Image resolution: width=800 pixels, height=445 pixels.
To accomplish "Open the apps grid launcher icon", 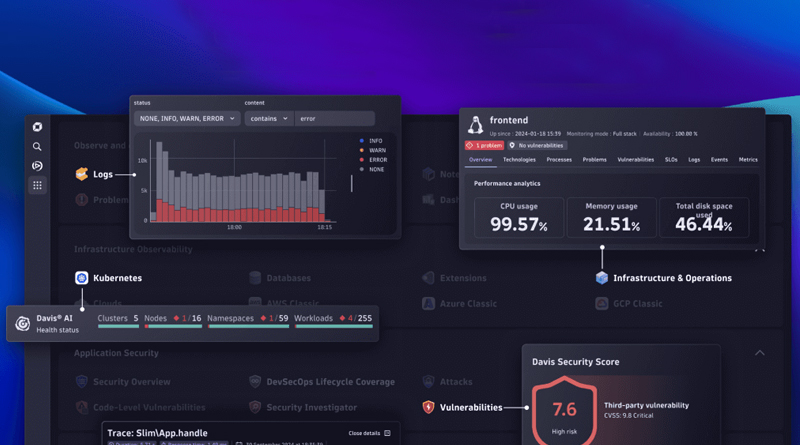I will tap(37, 185).
